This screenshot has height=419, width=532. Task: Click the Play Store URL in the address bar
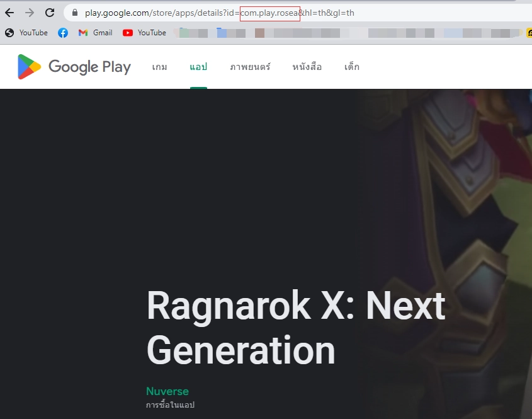tap(220, 13)
